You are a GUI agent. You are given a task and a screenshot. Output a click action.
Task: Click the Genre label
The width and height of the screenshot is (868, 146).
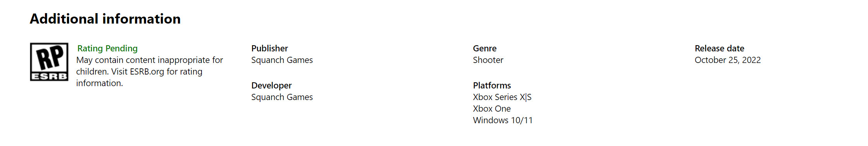click(x=484, y=48)
